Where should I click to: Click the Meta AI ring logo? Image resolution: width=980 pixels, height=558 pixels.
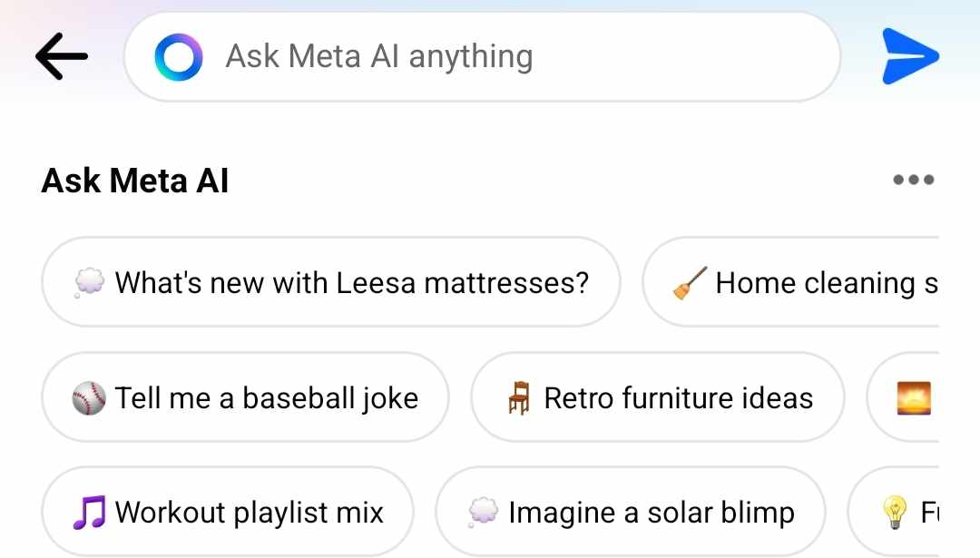178,57
